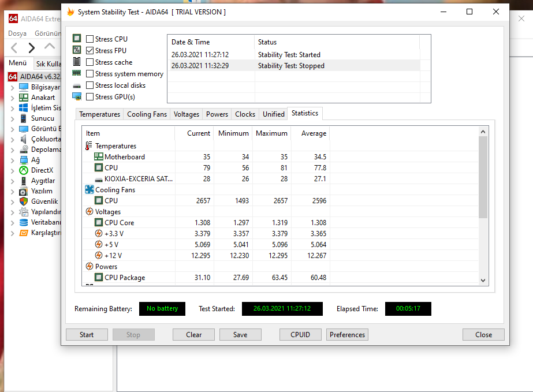Open Preferences
The height and width of the screenshot is (392, 533).
347,334
